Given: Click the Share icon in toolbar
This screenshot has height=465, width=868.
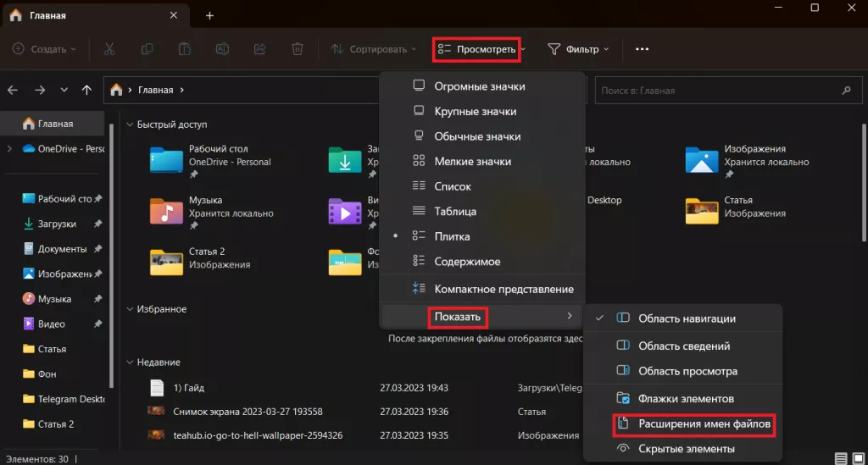Looking at the screenshot, I should pyautogui.click(x=260, y=49).
